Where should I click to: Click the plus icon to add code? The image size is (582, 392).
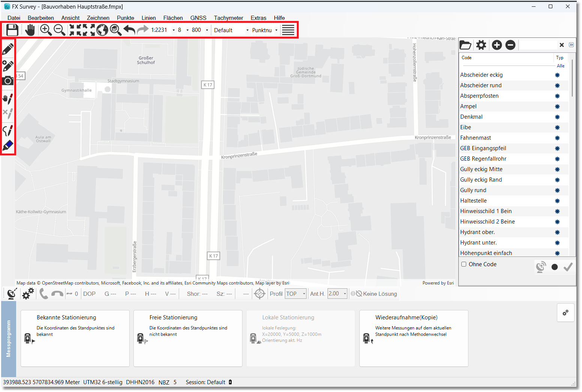[x=497, y=45]
